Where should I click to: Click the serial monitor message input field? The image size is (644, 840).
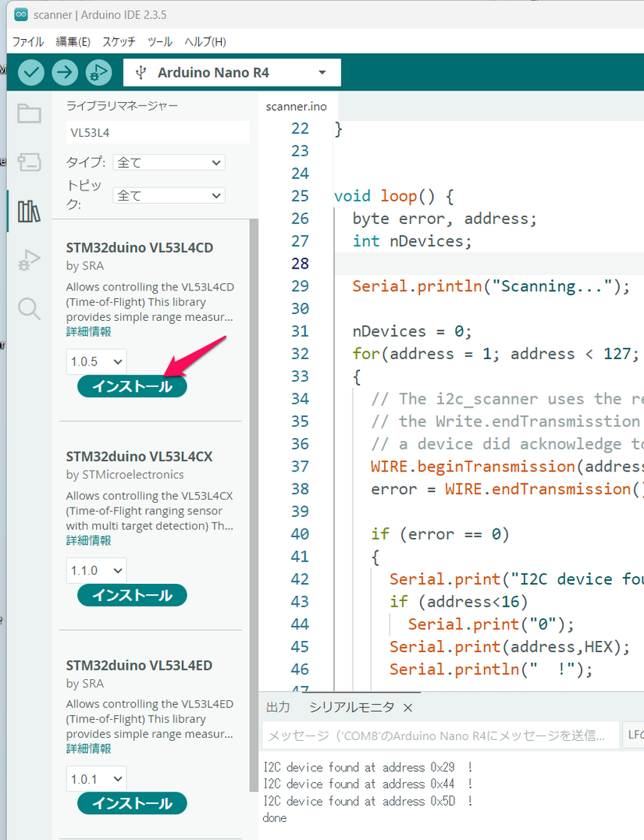pyautogui.click(x=437, y=735)
